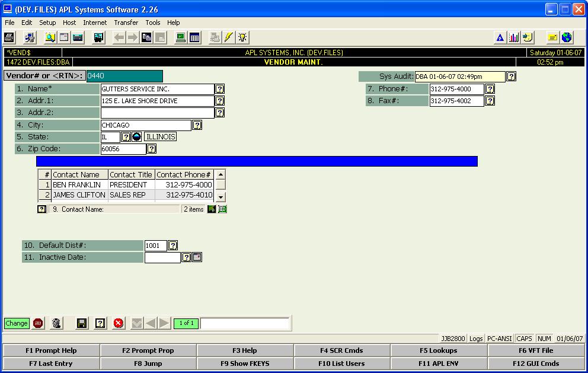
Task: Click the green terminal monitor toolbar icon
Action: 181,37
